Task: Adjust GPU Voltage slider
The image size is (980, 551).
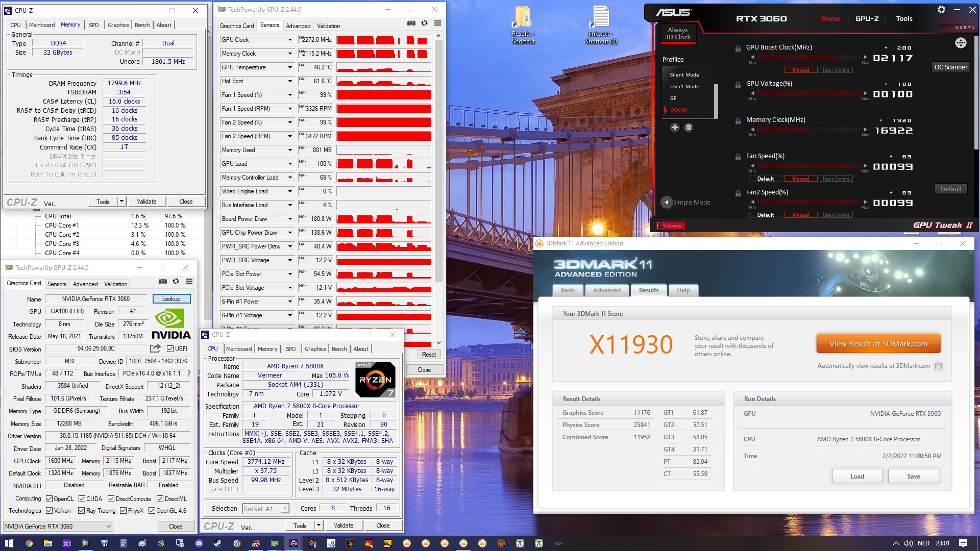Action: pyautogui.click(x=809, y=93)
